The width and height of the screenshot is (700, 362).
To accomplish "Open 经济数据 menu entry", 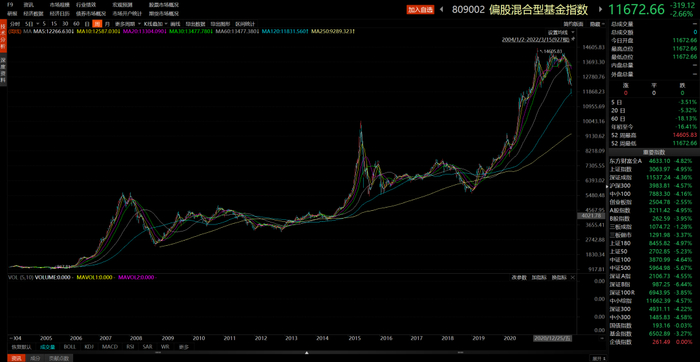I will (x=32, y=13).
